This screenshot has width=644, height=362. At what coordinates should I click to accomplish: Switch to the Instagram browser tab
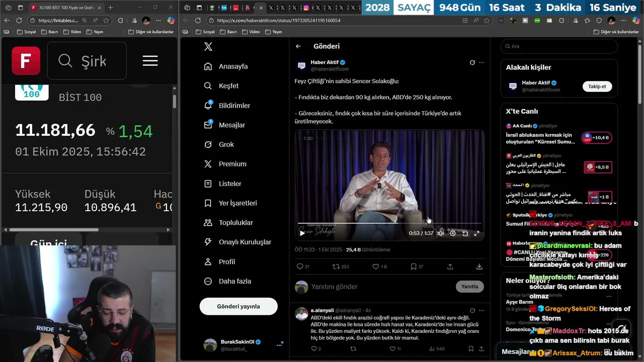click(x=306, y=8)
